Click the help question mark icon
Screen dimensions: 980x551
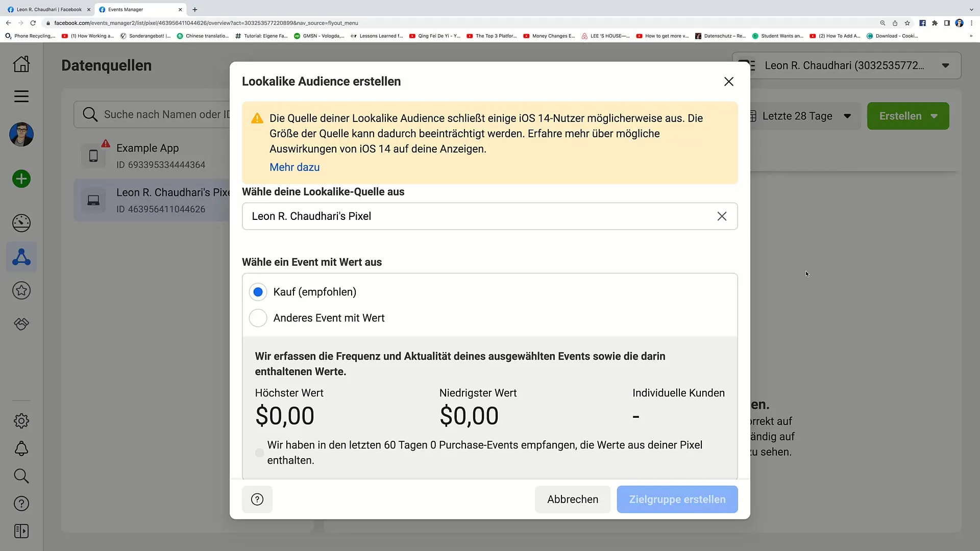(257, 499)
